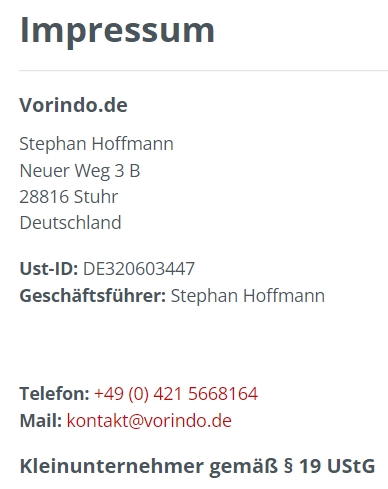
Task: Select the Vorindo.de company name heading
Action: (x=74, y=105)
